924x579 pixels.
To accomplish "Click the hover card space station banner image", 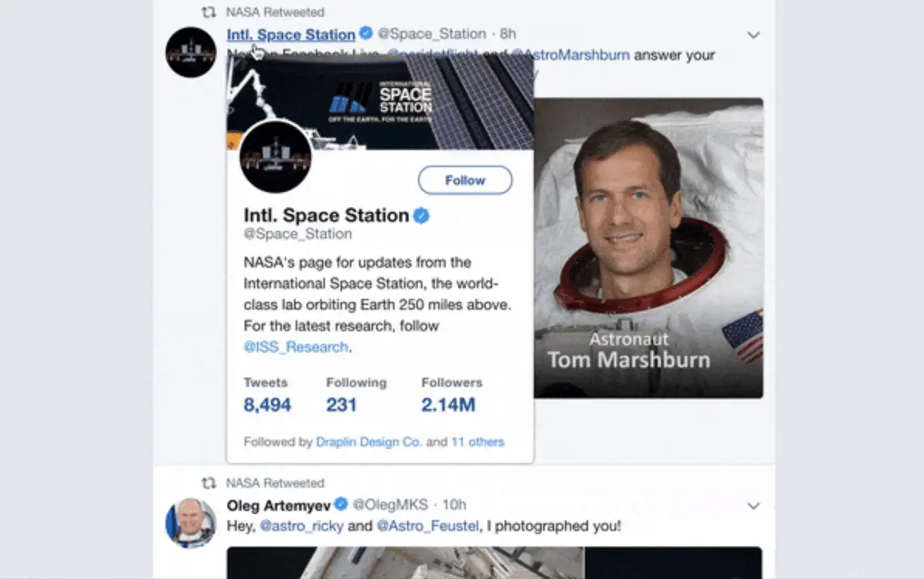I will click(380, 102).
